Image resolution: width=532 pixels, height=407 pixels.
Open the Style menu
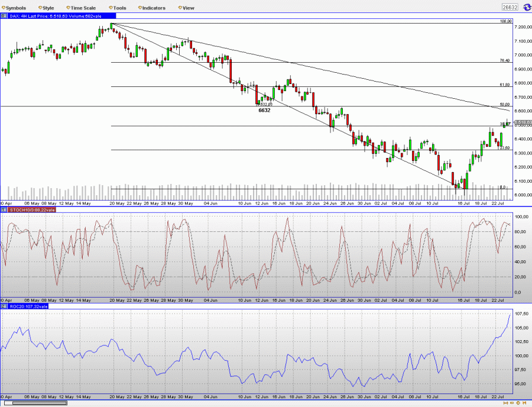pos(46,8)
